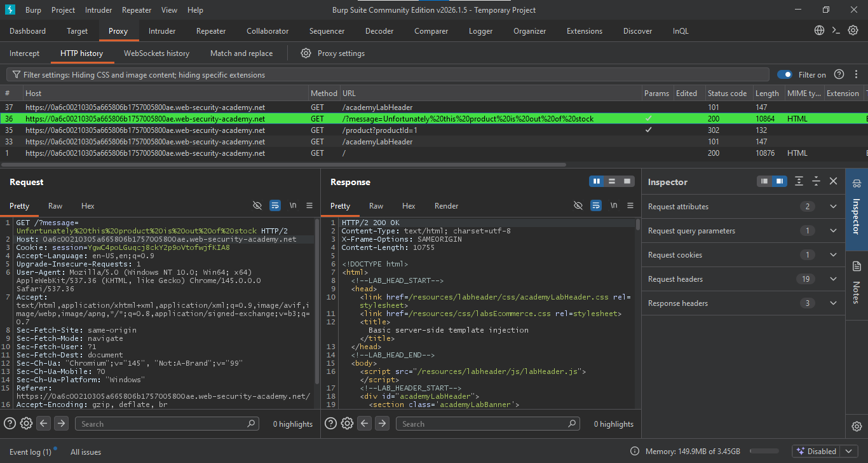The image size is (868, 463).
Task: Open filter settings bar
Action: pos(388,74)
